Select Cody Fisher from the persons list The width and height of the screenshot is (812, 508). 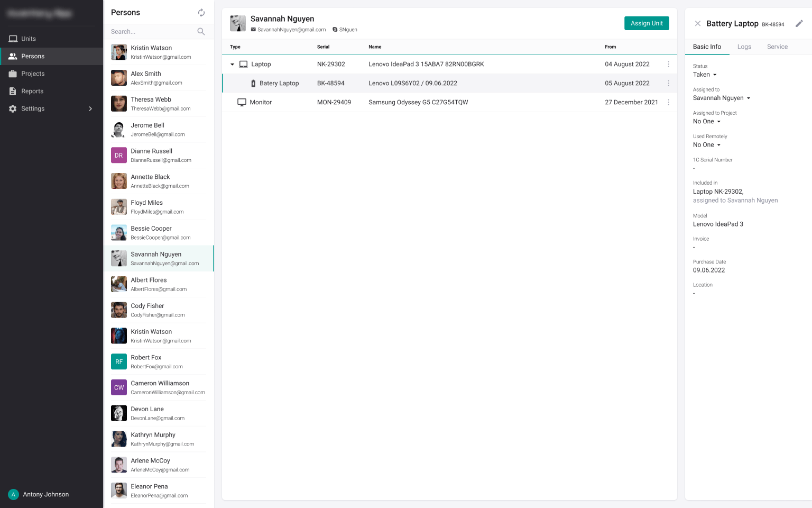(159, 310)
